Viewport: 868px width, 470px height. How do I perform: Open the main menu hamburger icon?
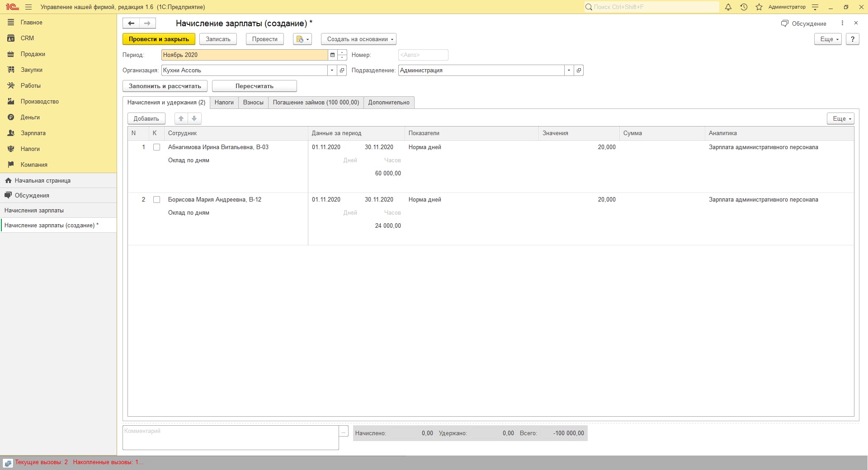click(28, 7)
